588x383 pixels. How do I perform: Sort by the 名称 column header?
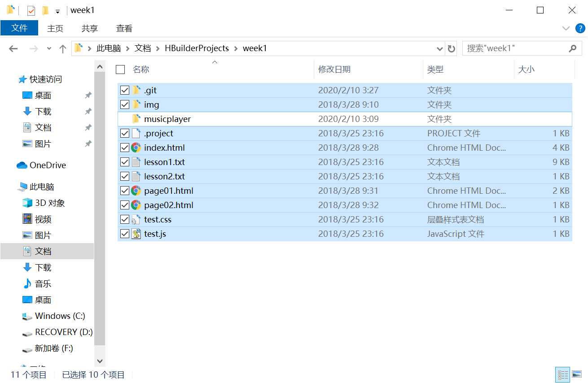point(141,70)
